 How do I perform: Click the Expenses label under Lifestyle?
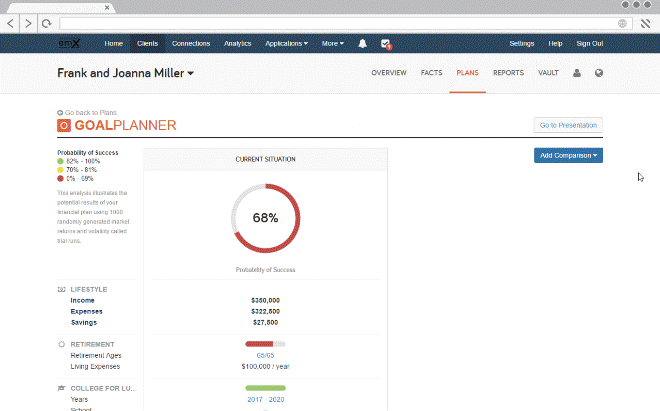[86, 312]
